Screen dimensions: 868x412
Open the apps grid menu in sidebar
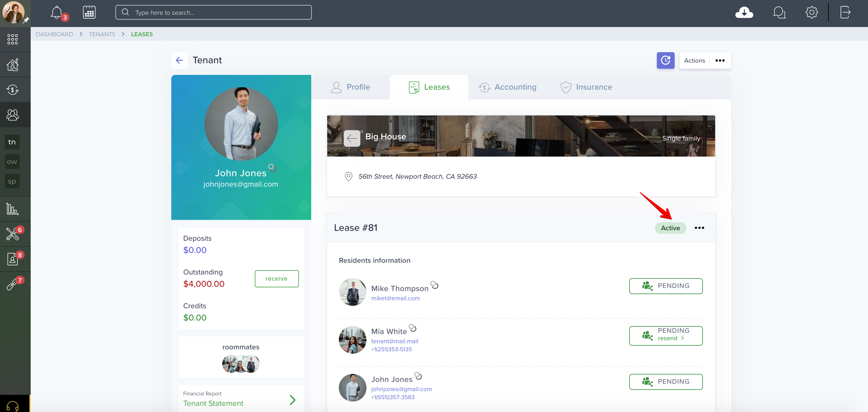(13, 39)
